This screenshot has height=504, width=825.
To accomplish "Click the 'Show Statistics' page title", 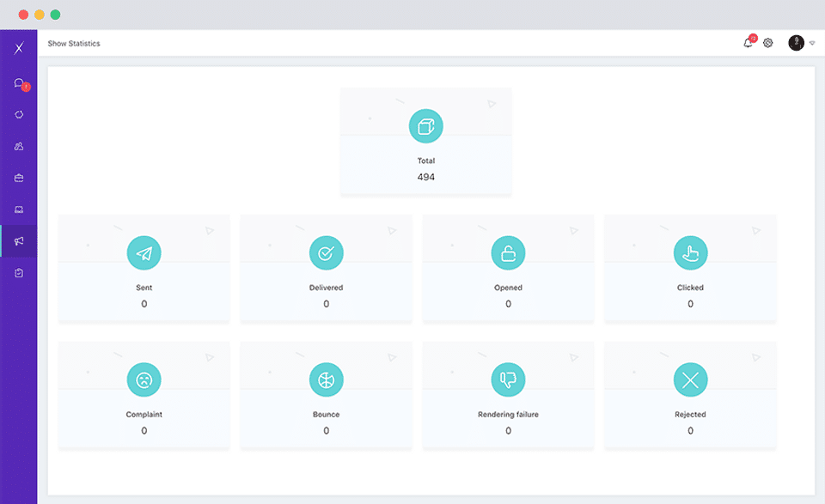I will coord(74,44).
